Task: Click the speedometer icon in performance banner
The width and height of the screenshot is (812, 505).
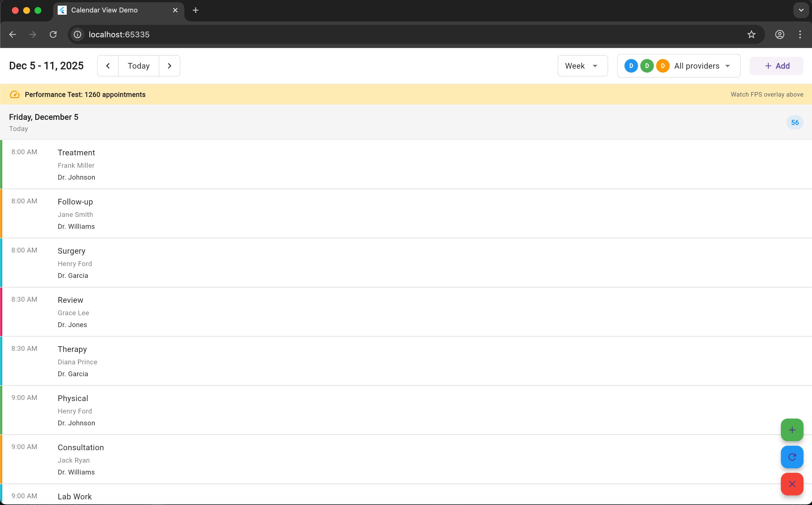Action: pos(15,95)
